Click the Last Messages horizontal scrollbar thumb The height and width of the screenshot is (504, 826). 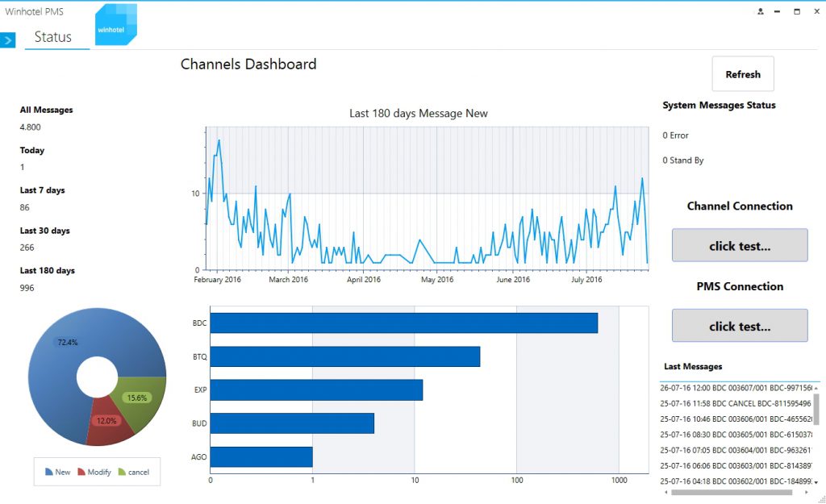[732, 493]
